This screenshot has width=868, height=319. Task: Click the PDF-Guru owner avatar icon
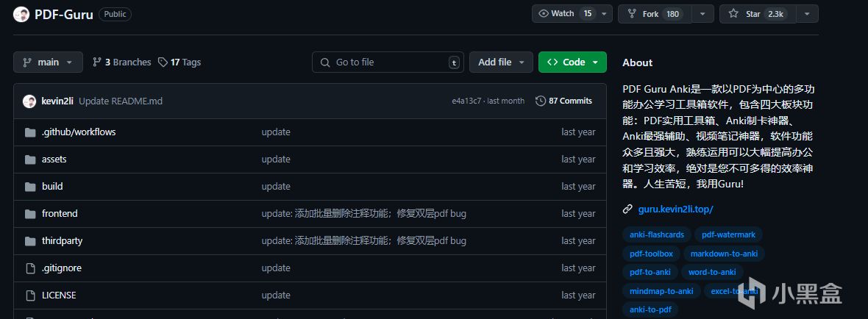[x=22, y=14]
